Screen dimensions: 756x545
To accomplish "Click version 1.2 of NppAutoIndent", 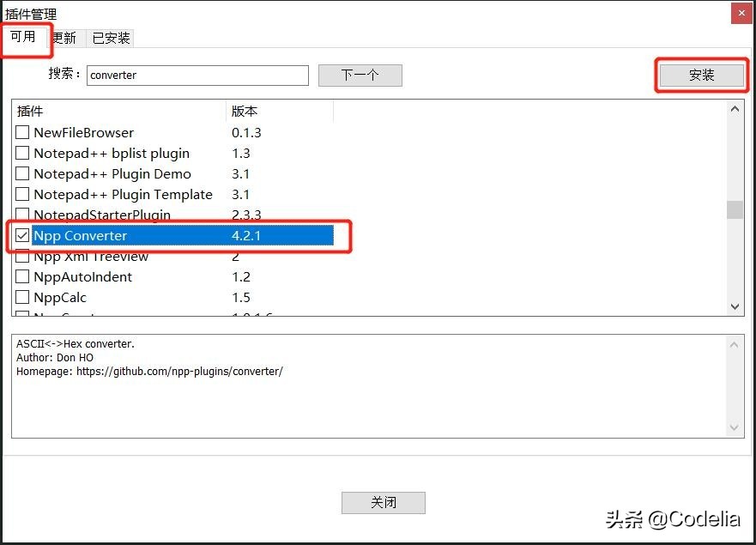I will [x=241, y=277].
